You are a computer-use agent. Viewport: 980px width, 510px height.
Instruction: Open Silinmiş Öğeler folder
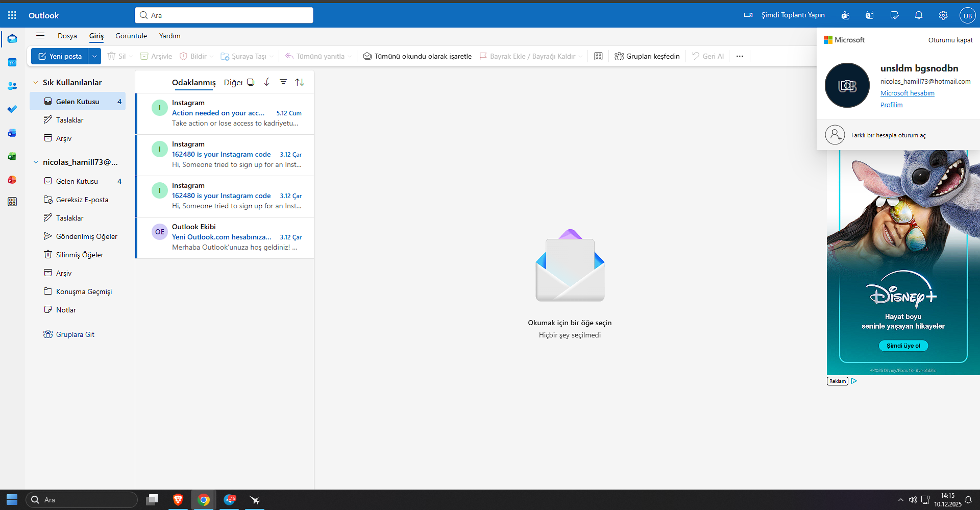78,255
